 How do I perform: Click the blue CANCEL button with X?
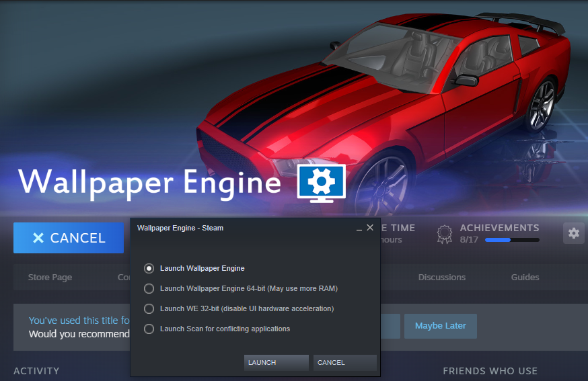pos(69,238)
